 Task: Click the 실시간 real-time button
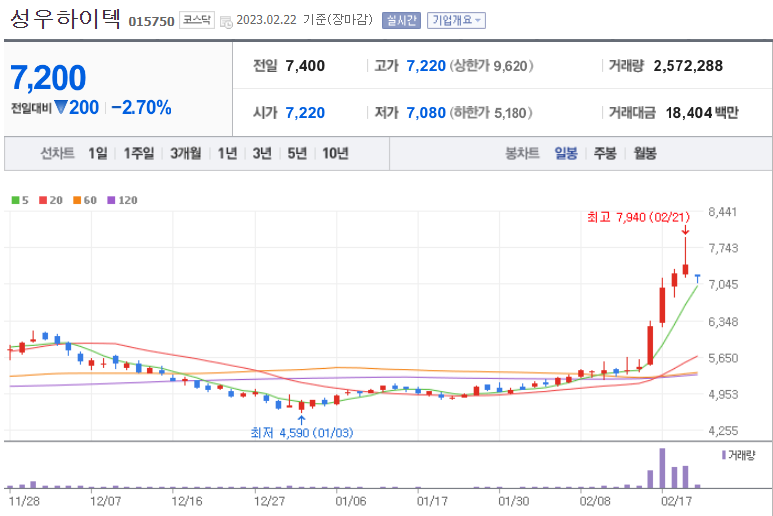pyautogui.click(x=401, y=20)
